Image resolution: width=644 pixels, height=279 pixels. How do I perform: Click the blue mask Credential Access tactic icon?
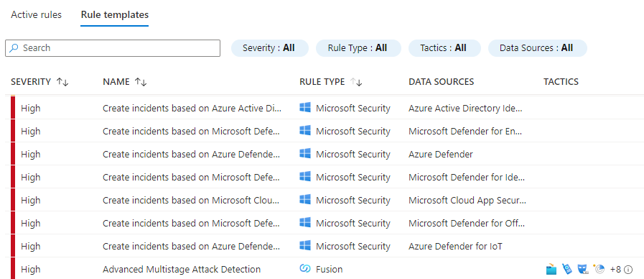tap(583, 270)
